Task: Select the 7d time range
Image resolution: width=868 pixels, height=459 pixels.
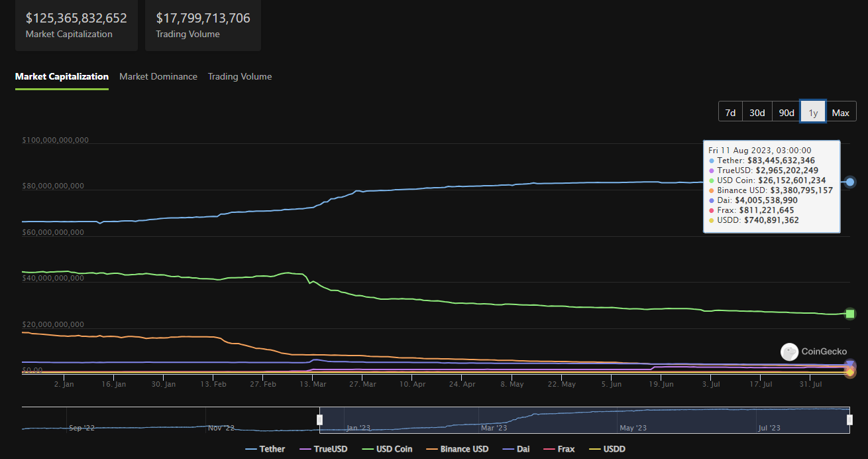Action: pos(730,113)
